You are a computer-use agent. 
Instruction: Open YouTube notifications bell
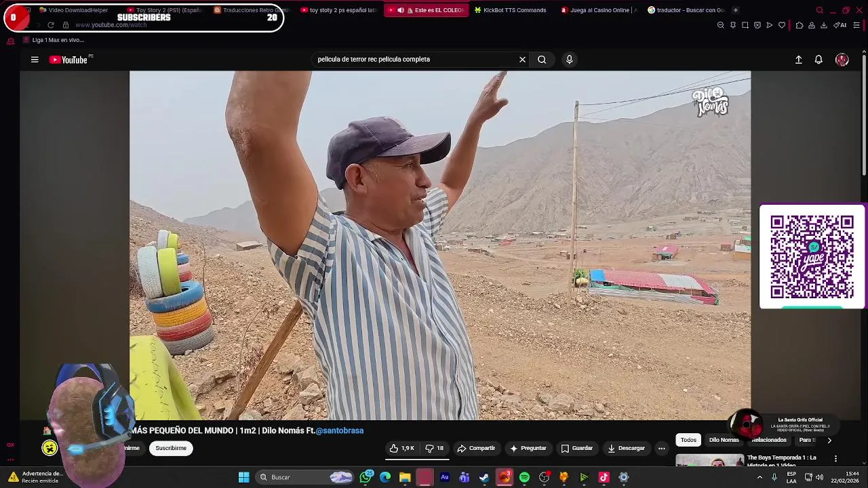point(818,60)
